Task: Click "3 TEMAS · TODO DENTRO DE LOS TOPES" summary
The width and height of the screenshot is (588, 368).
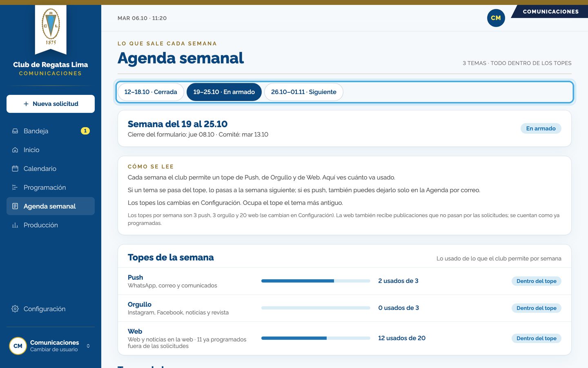Action: [x=517, y=63]
